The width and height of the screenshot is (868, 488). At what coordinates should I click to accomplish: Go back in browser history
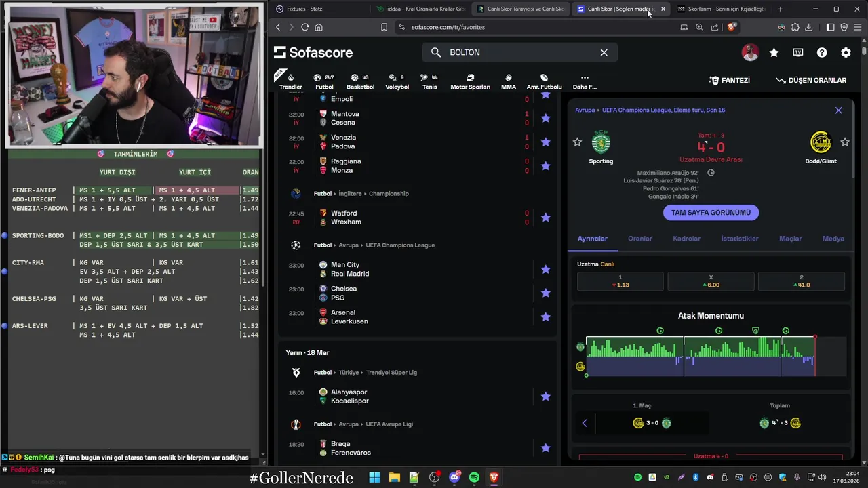click(x=278, y=27)
